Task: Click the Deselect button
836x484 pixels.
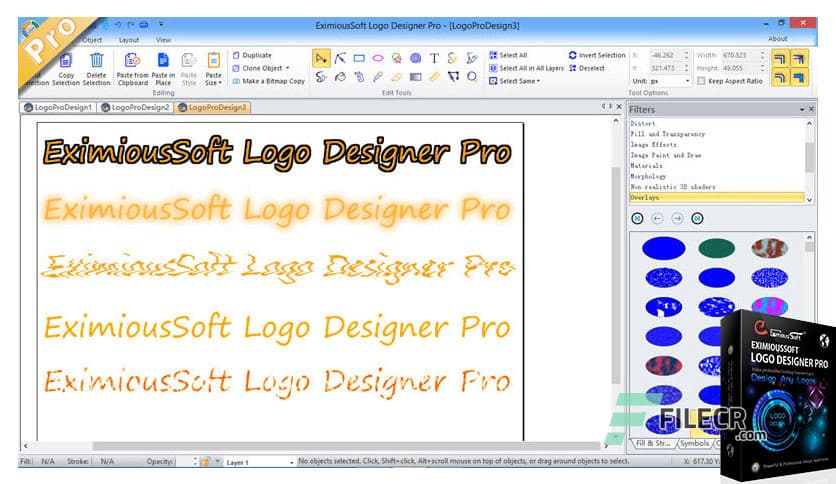Action: click(586, 68)
